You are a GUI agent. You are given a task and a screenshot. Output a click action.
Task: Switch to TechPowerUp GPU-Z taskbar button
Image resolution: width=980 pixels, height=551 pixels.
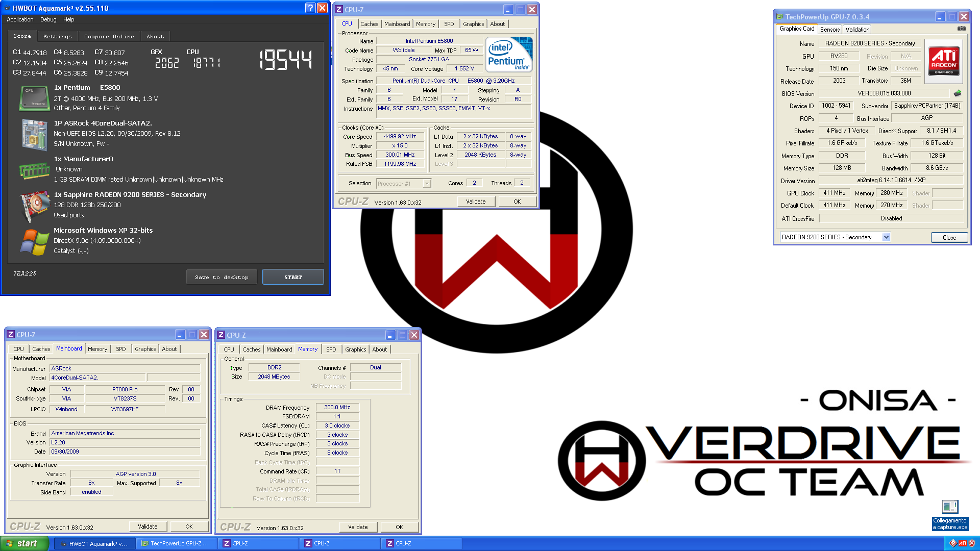pyautogui.click(x=177, y=543)
